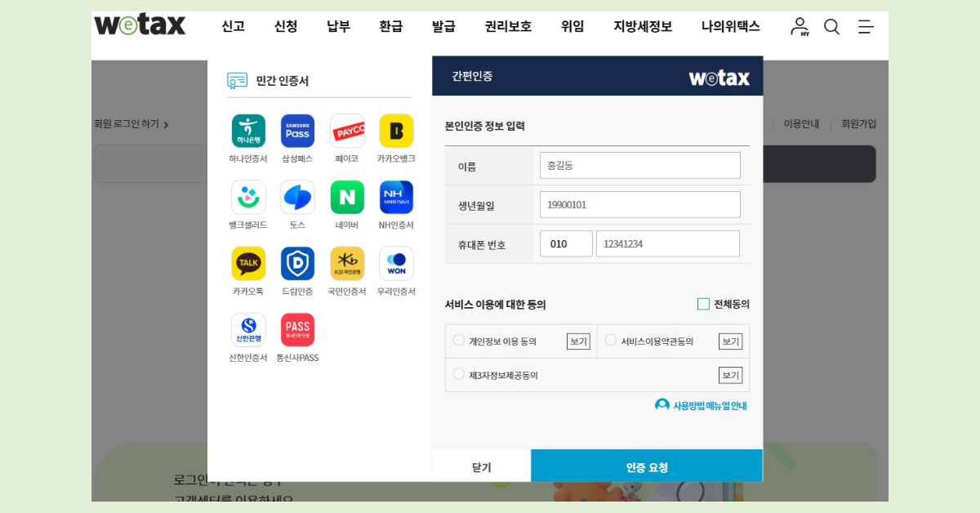Viewport: 980px width, 513px height.
Task: Select the 신한인증서 icon
Action: pyautogui.click(x=248, y=329)
